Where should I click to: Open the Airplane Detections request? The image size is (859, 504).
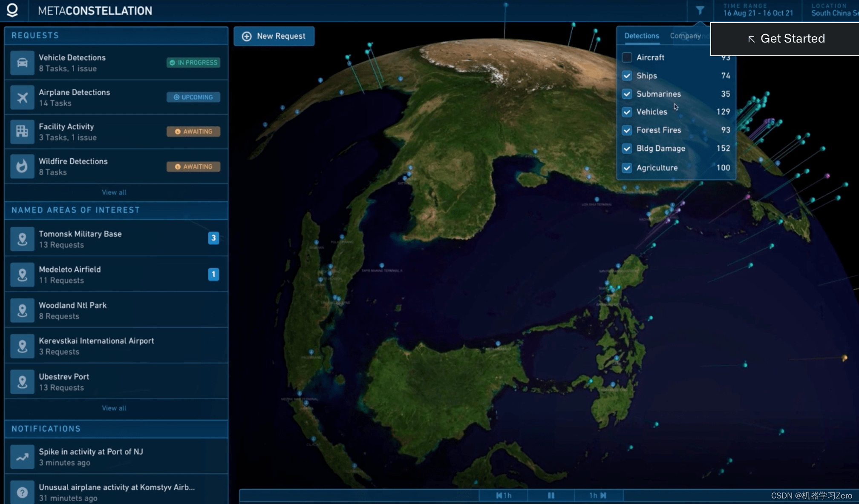pos(116,97)
